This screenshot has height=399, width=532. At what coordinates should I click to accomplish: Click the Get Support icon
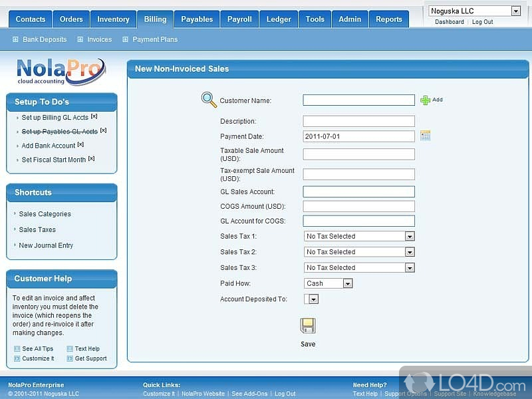point(70,359)
